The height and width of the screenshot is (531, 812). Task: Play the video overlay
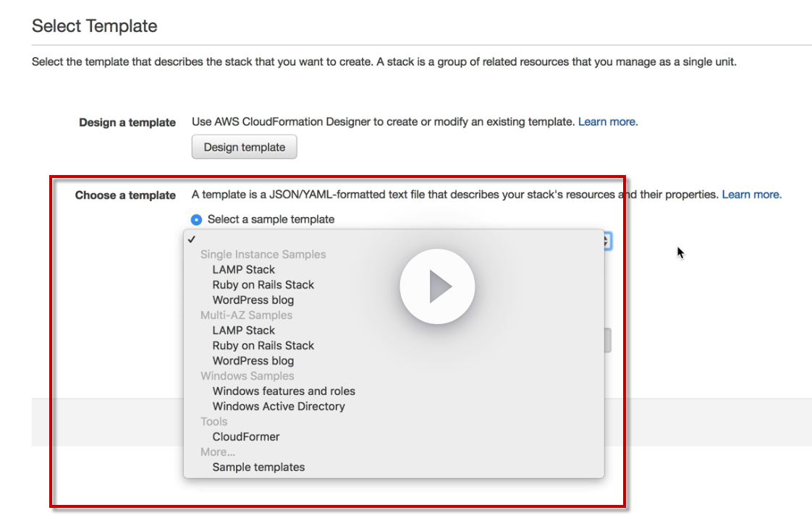pyautogui.click(x=437, y=286)
